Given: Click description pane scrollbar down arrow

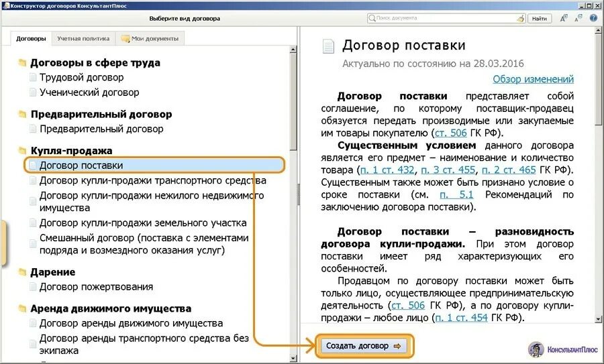Looking at the screenshot, I should 598,319.
